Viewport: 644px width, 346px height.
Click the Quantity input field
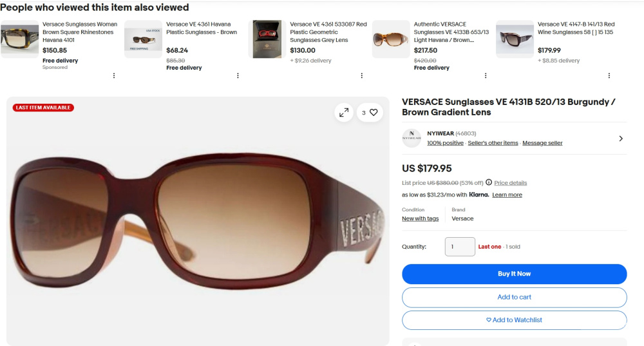[459, 247]
